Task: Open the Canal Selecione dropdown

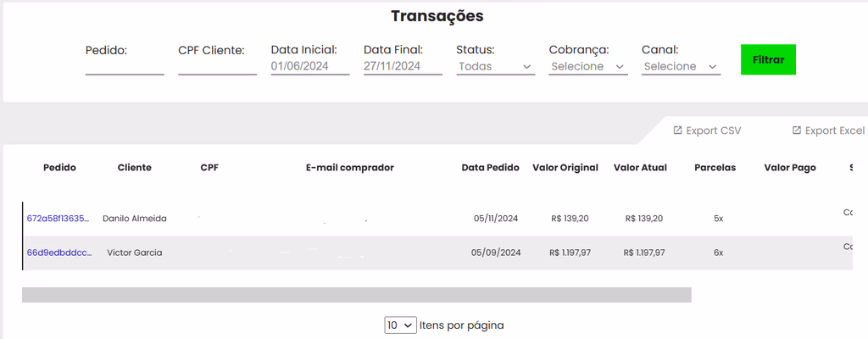Action: [x=681, y=66]
